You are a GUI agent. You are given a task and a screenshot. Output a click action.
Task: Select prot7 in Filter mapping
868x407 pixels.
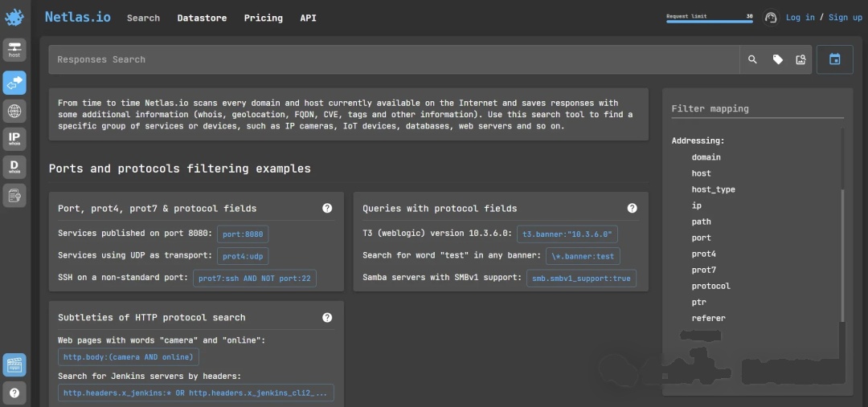(x=703, y=270)
